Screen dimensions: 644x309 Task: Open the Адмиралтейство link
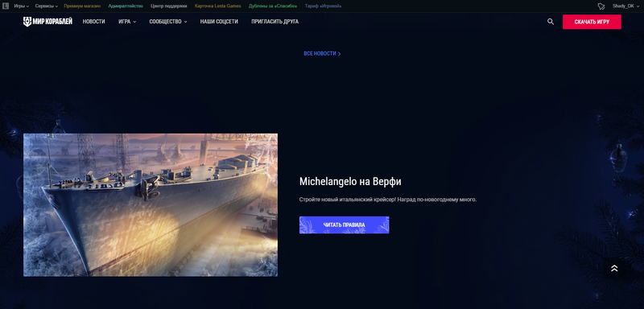click(x=126, y=6)
